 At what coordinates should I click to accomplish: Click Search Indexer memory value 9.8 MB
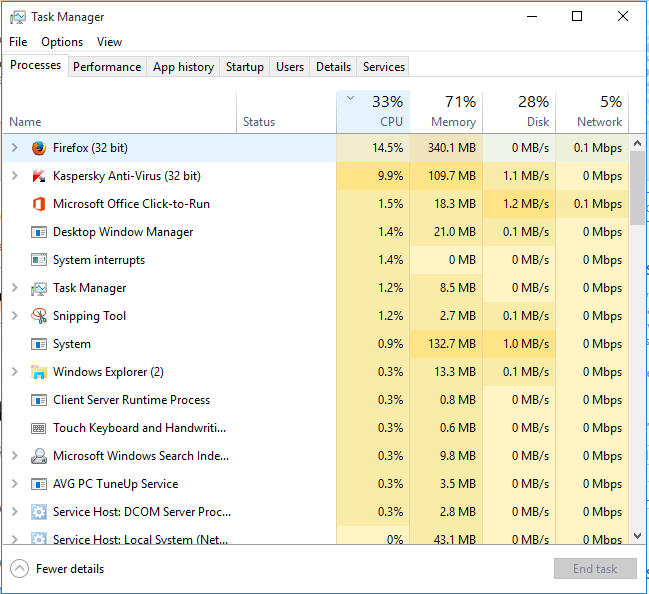[458, 456]
